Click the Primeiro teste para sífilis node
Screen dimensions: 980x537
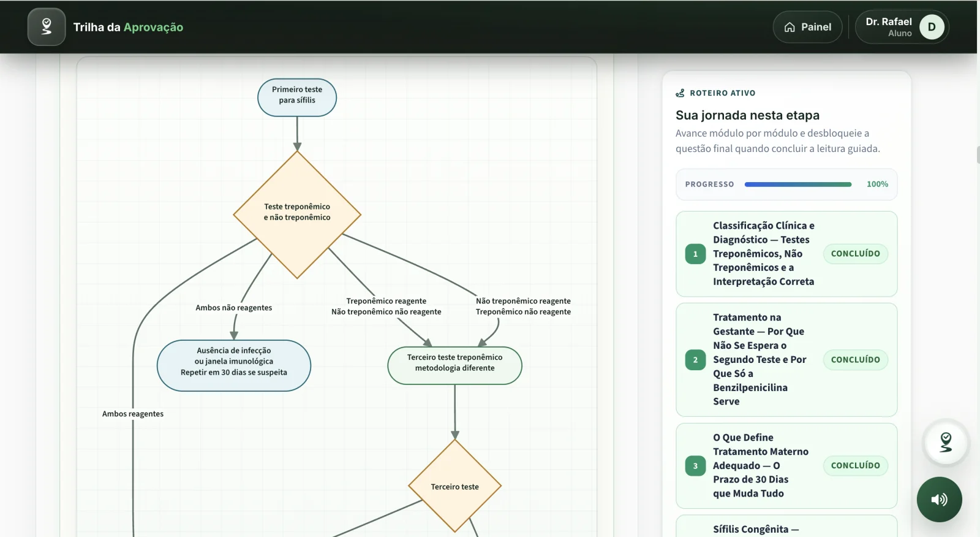tap(297, 97)
